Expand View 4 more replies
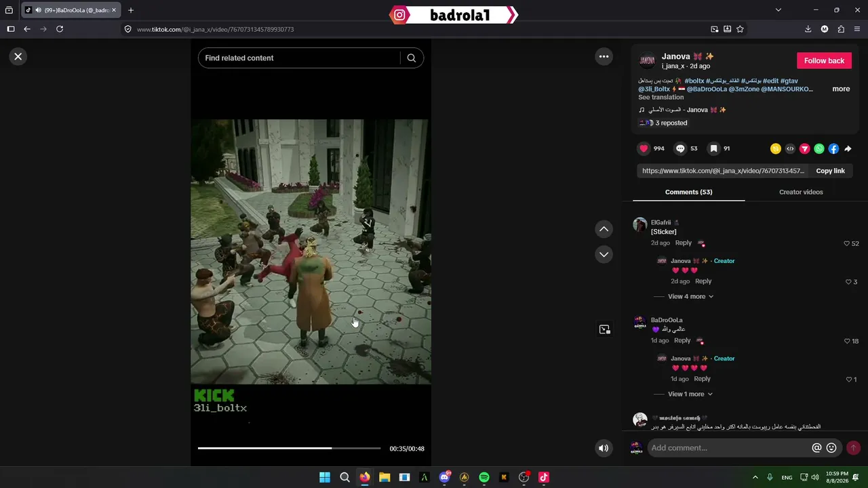The height and width of the screenshot is (488, 868). click(690, 296)
